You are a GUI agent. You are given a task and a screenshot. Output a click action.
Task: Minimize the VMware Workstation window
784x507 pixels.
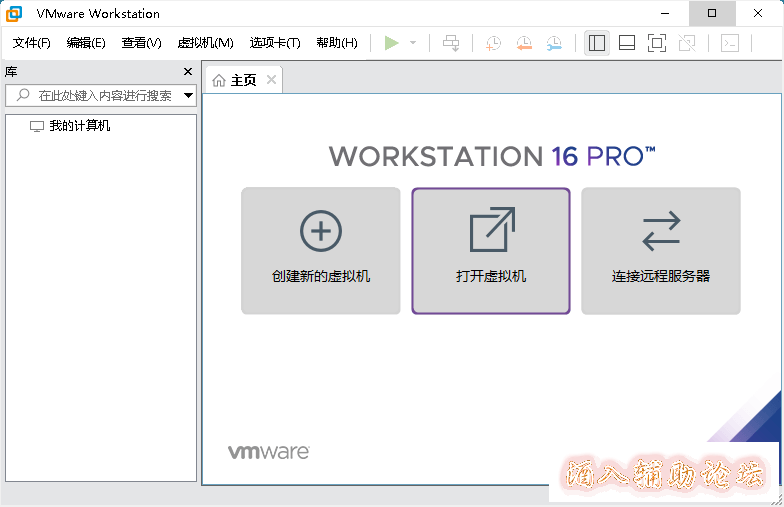[x=665, y=14]
